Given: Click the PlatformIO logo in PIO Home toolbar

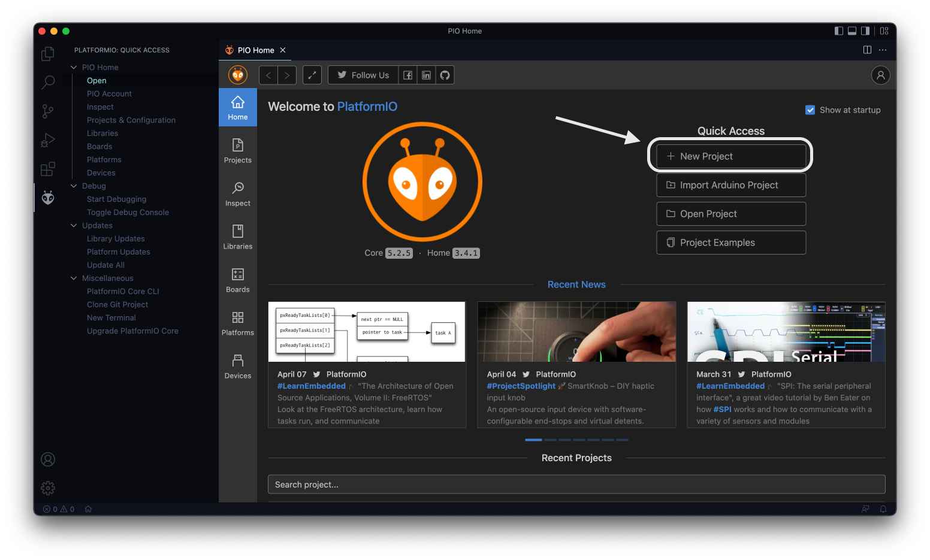Looking at the screenshot, I should coord(238,75).
